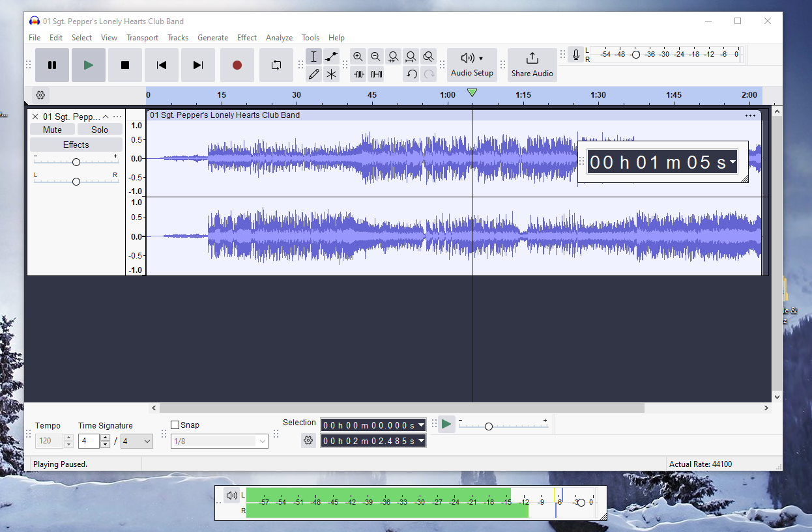Open the Audio Setup dropdown
The height and width of the screenshot is (532, 812).
472,65
